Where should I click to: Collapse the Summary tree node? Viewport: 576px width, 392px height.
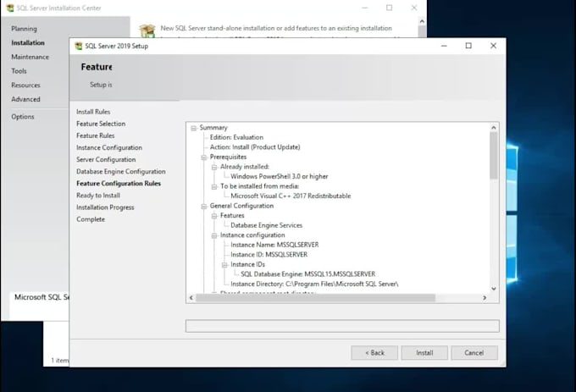(x=194, y=128)
